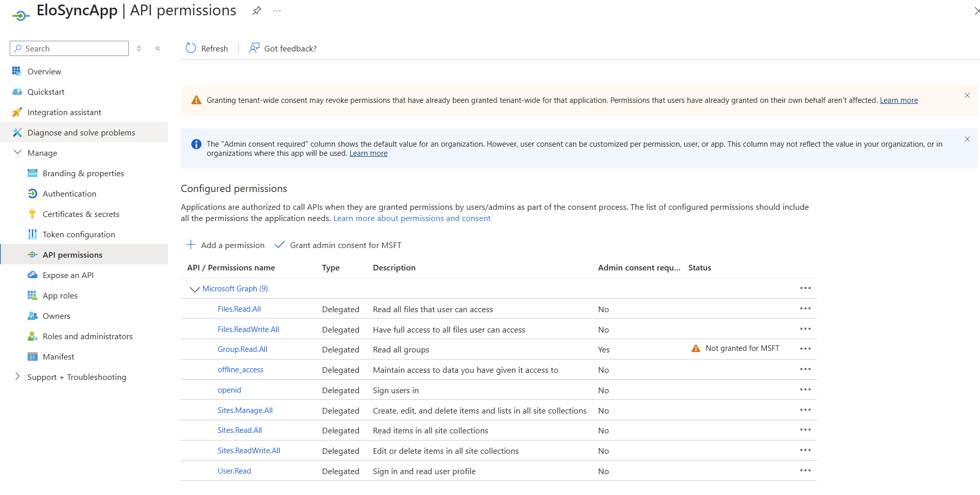Open Sites.Manage.All permission

[245, 410]
